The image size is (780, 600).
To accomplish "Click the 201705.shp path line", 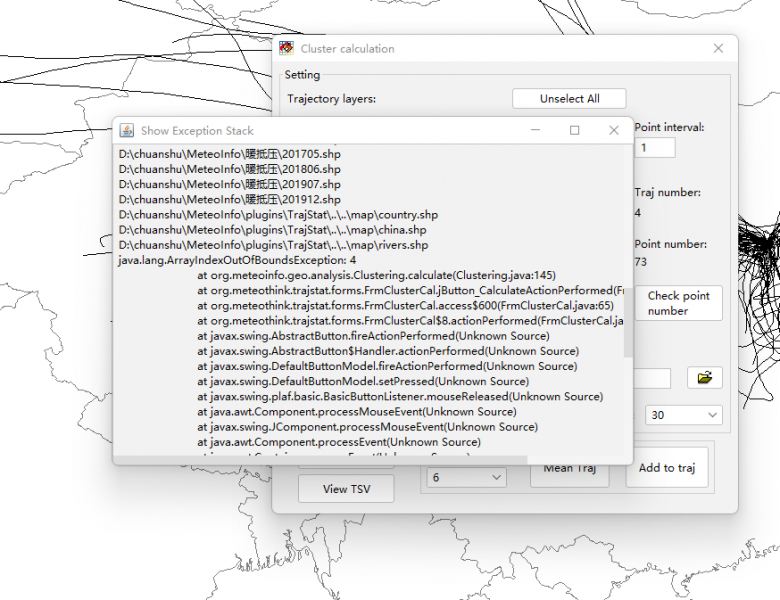I will 229,154.
